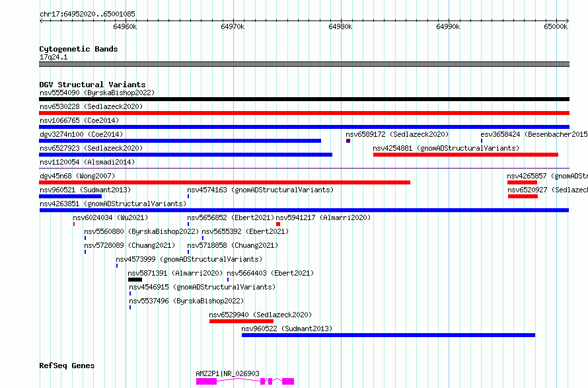588x388 pixels.
Task: Open nsv6529940 (Sedlazeck2020) label text
Action: [260, 315]
